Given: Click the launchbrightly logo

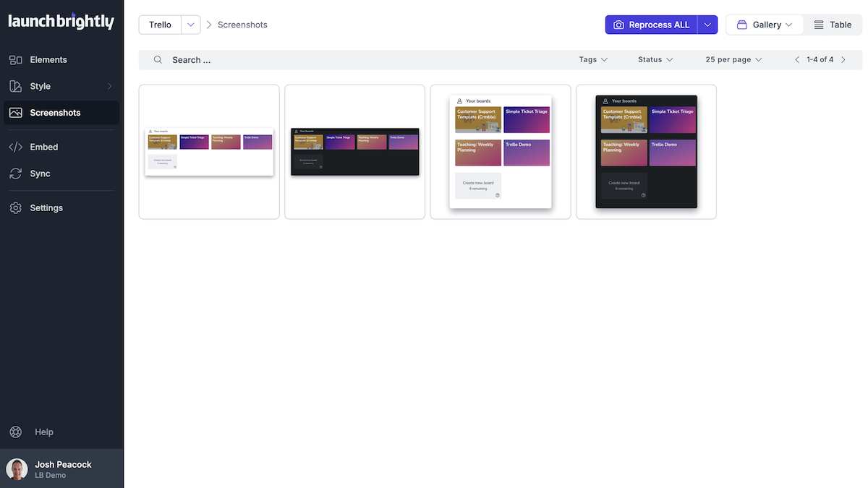Looking at the screenshot, I should pos(61,22).
